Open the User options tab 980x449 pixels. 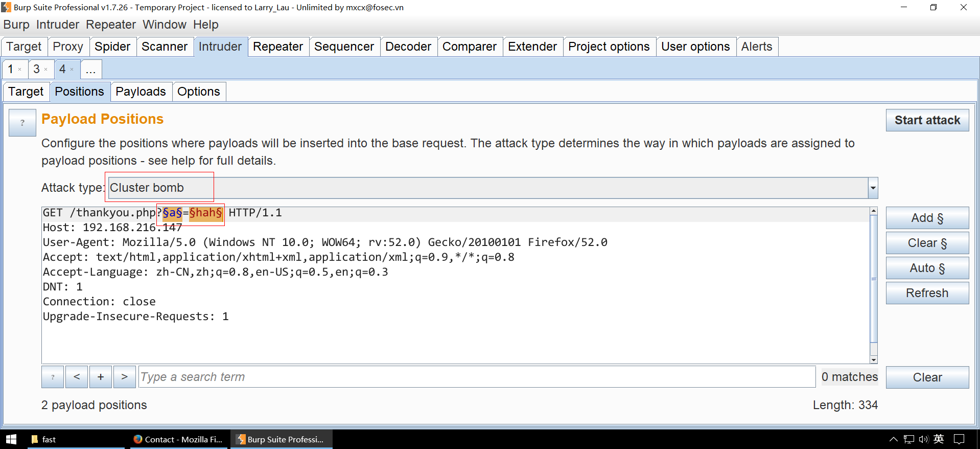pos(695,47)
